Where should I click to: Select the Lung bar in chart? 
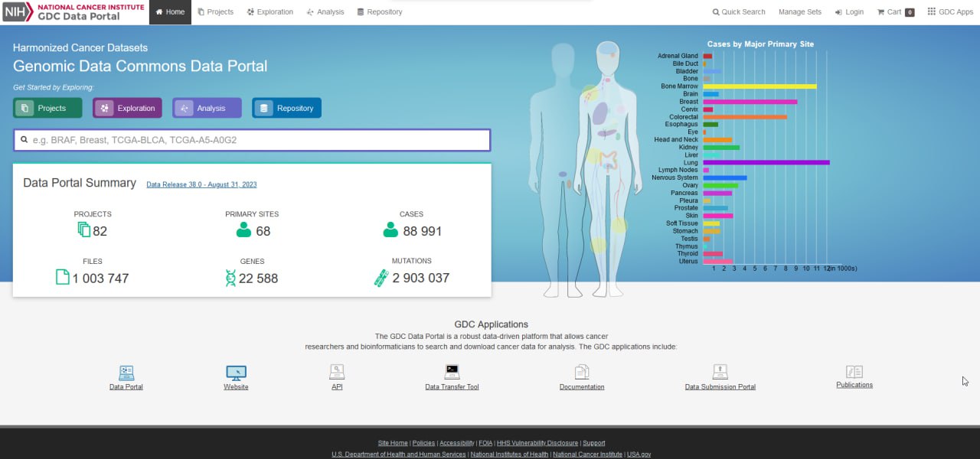(x=766, y=162)
